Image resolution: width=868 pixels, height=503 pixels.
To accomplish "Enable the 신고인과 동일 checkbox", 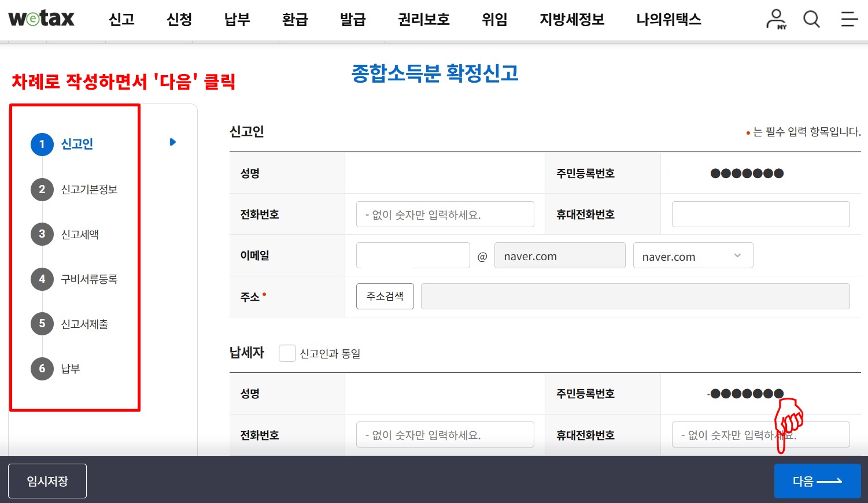I will pos(287,353).
